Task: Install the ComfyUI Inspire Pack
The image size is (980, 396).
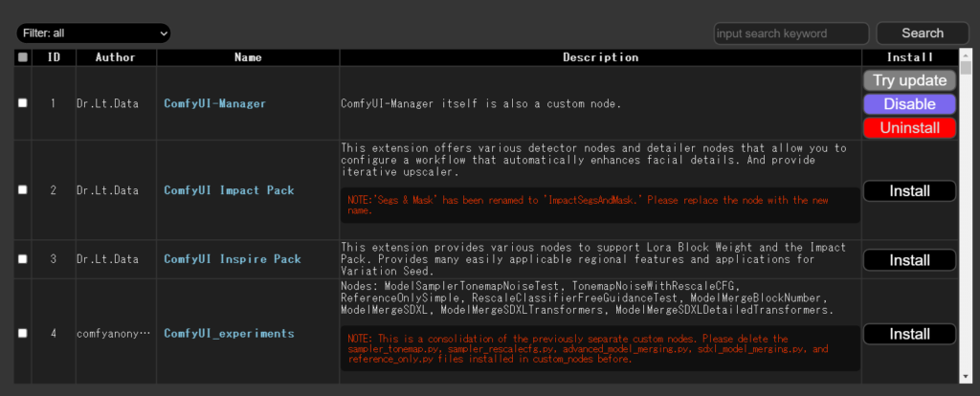Action: click(x=909, y=260)
